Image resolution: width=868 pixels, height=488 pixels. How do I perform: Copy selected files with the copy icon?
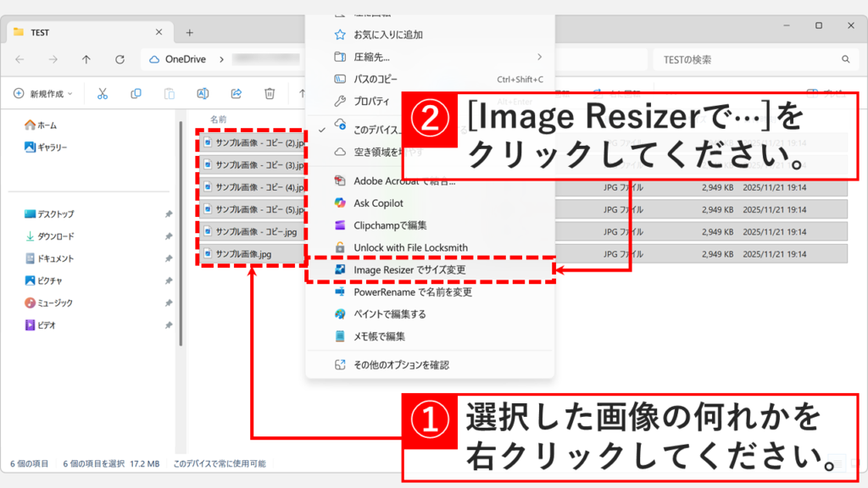coord(136,93)
